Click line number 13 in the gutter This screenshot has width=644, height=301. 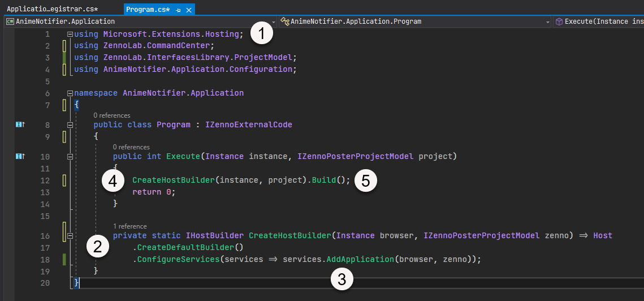pyautogui.click(x=45, y=192)
